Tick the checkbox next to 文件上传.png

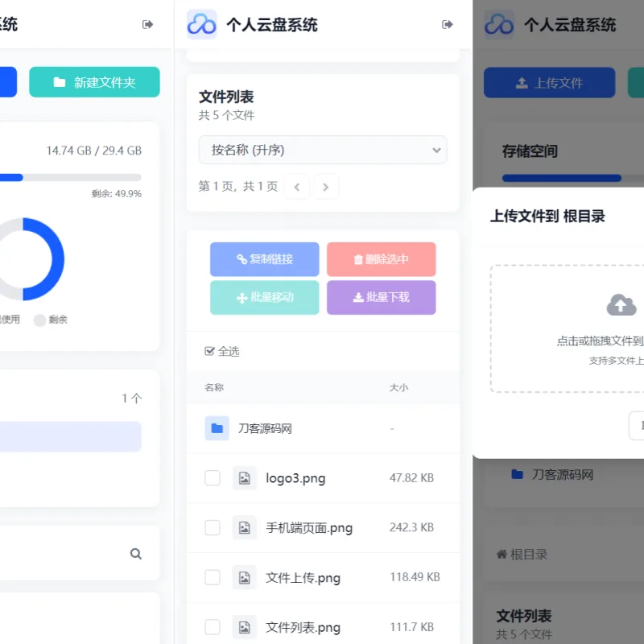[213, 577]
